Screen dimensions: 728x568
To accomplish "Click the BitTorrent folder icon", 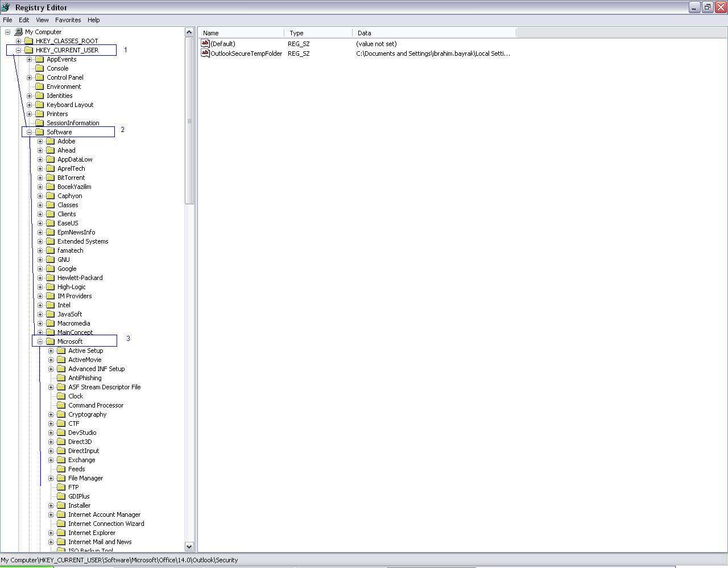I will pos(51,178).
